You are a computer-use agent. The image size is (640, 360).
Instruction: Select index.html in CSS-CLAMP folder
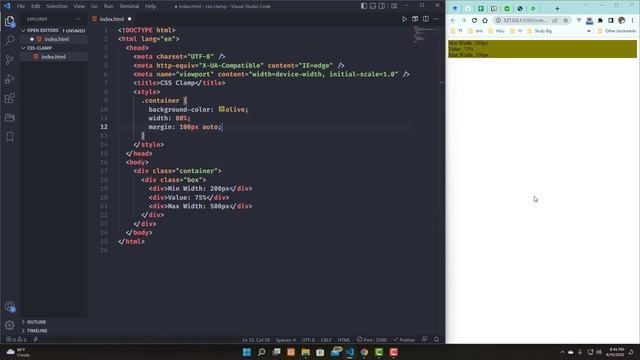pyautogui.click(x=53, y=57)
